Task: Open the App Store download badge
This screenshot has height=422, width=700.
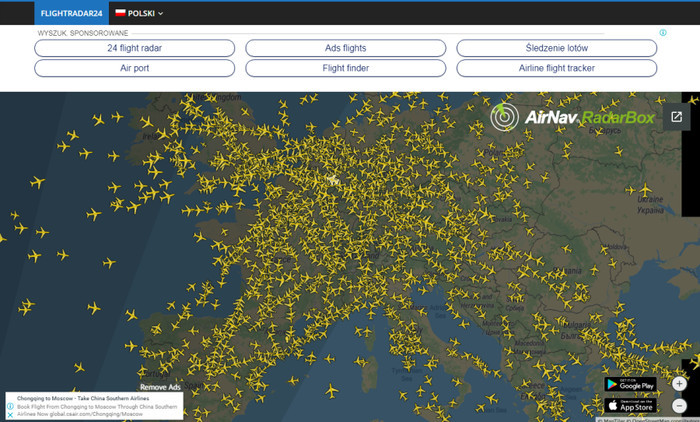Action: pyautogui.click(x=630, y=405)
